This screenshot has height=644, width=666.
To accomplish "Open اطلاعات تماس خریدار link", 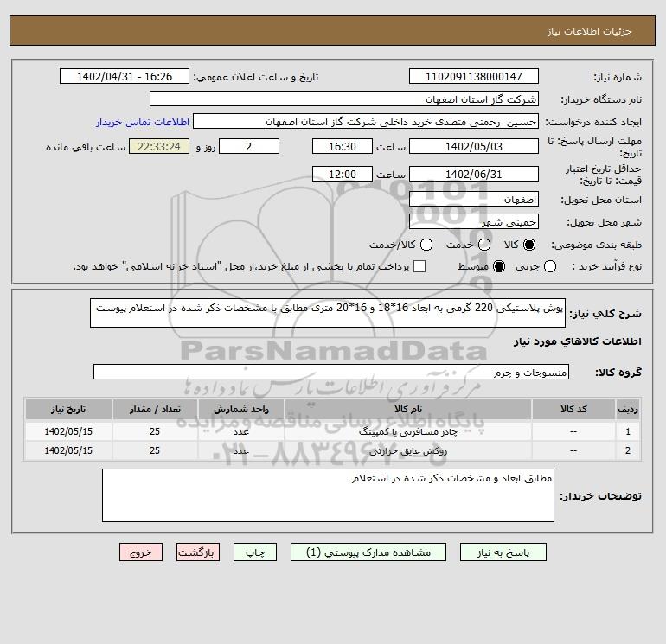I will [143, 122].
